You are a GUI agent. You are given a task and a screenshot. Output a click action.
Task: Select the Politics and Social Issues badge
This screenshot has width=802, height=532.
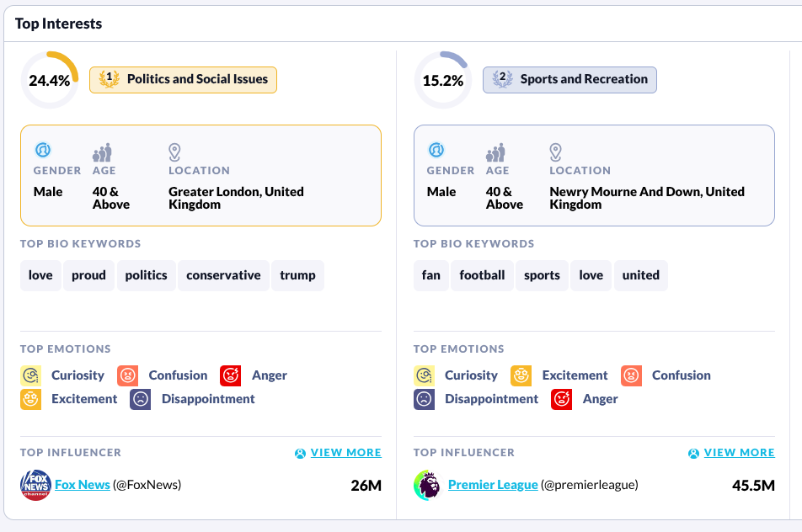[184, 80]
